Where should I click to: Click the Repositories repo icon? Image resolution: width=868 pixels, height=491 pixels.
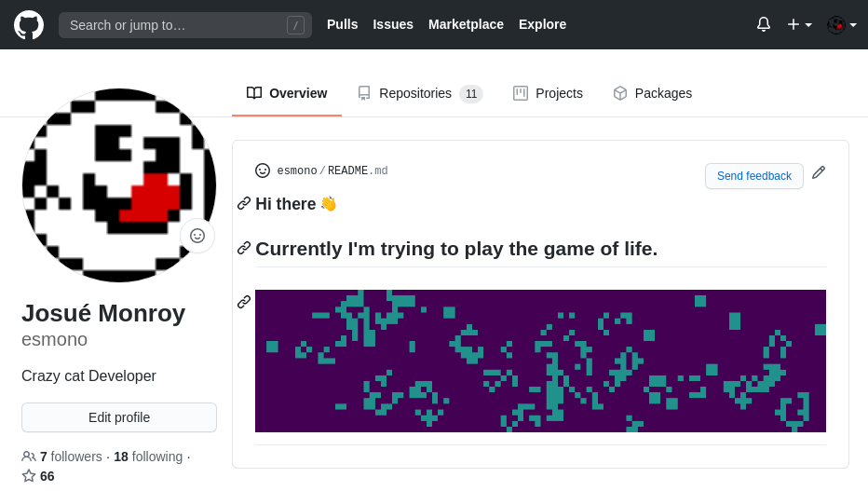pyautogui.click(x=364, y=93)
